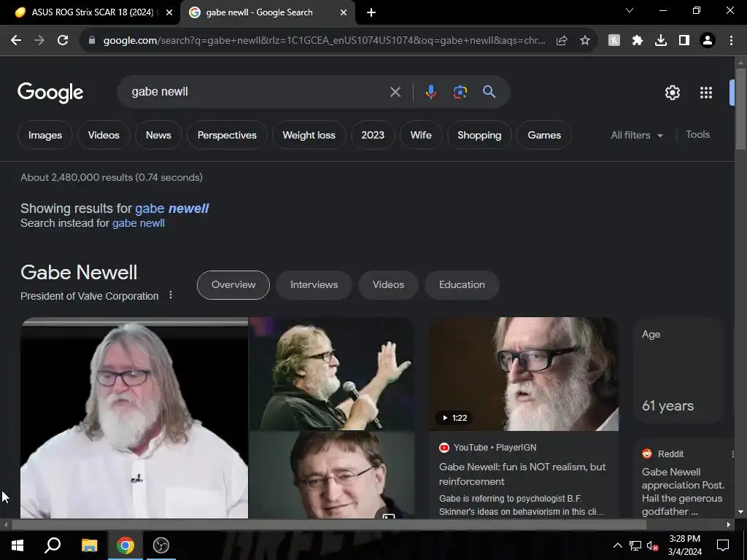747x560 pixels.
Task: Click the address bar URL
Action: (324, 41)
